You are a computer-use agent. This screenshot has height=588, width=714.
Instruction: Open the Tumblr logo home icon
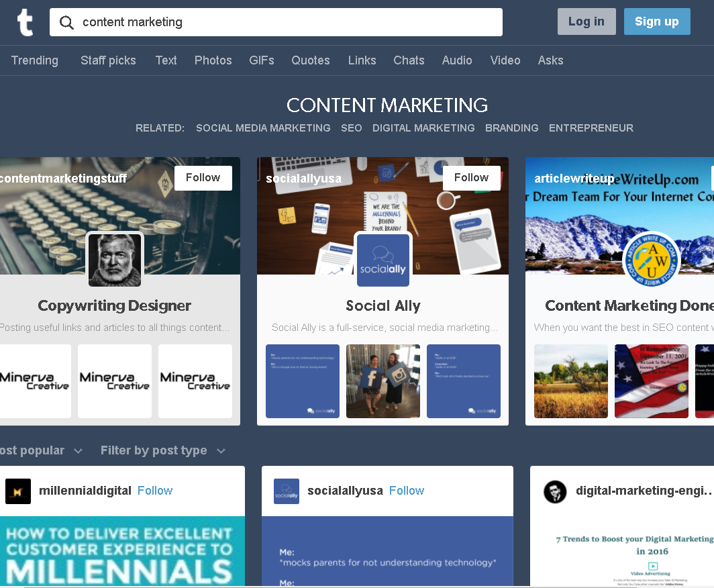tap(25, 22)
